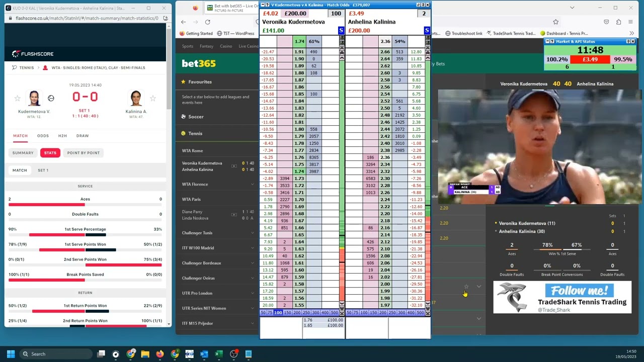Switch to the Flashscore H2H tab
Viewport: 644px width, 362px height.
(62, 136)
